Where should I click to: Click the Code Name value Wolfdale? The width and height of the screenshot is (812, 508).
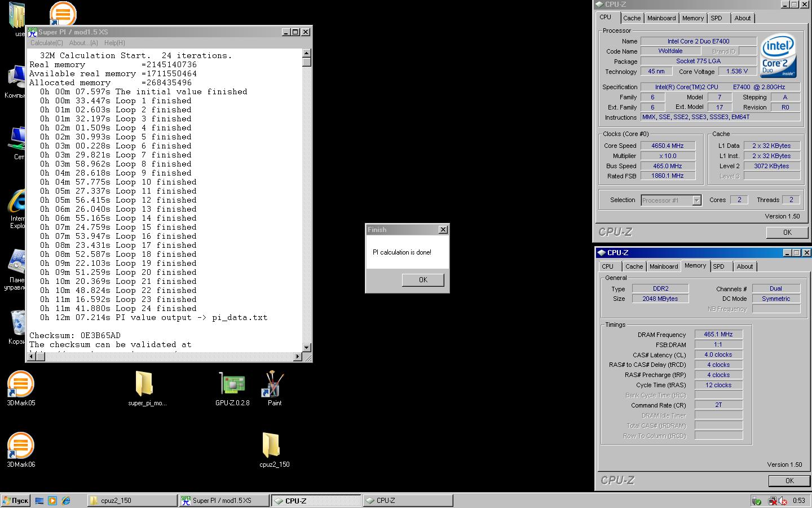(670, 51)
